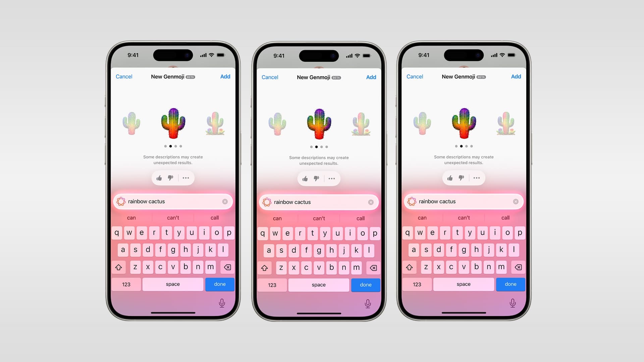Click the clear text X icon in search field
Viewport: 644px width, 362px height.
pos(225,201)
